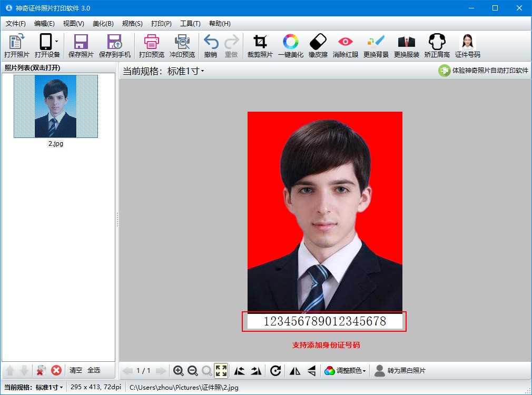The image size is (532, 395).
Task: Open the 规格(S) menu
Action: 132,24
